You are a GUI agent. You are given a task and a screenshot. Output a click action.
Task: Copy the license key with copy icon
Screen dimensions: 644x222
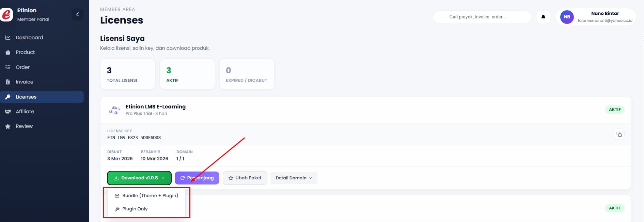click(x=619, y=134)
